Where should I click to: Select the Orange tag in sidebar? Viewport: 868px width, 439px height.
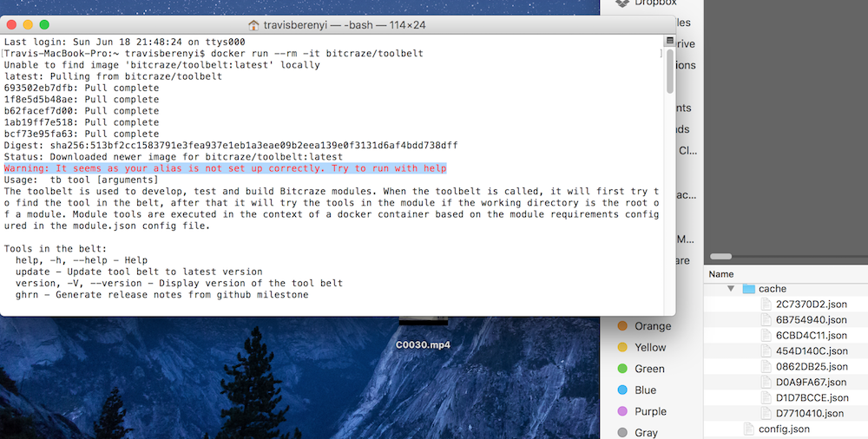(x=653, y=326)
